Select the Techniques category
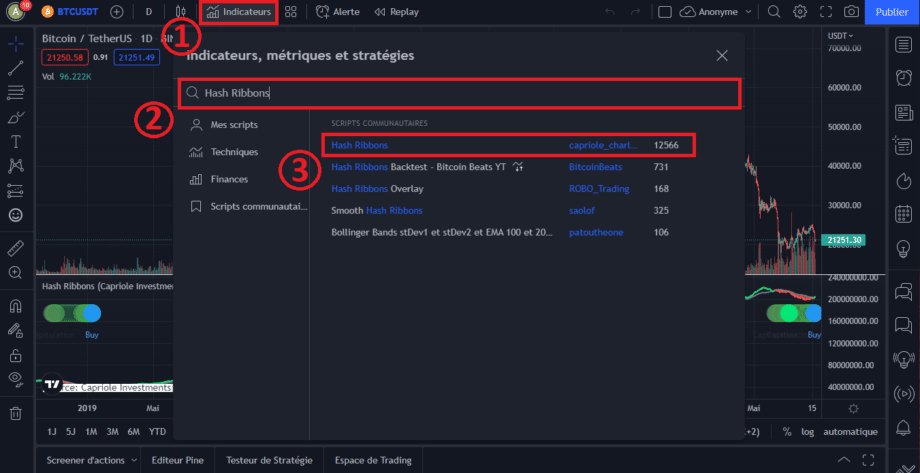This screenshot has height=473, width=920. pos(234,152)
